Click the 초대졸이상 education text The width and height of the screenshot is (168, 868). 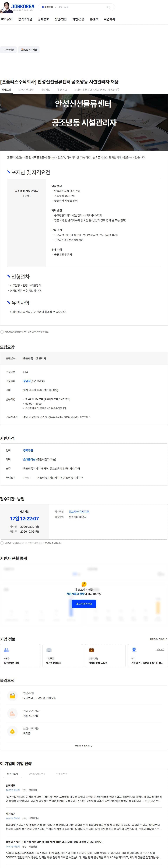pyautogui.click(x=29, y=460)
